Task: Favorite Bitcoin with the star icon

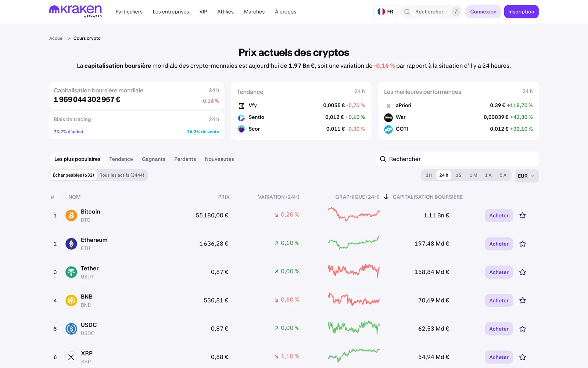Action: (523, 216)
